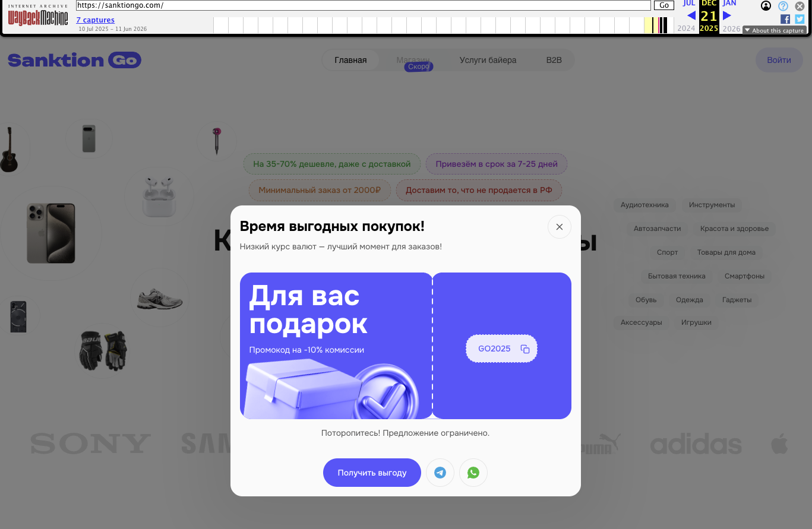
Task: Open the Sanktion Go logo link
Action: click(x=74, y=60)
